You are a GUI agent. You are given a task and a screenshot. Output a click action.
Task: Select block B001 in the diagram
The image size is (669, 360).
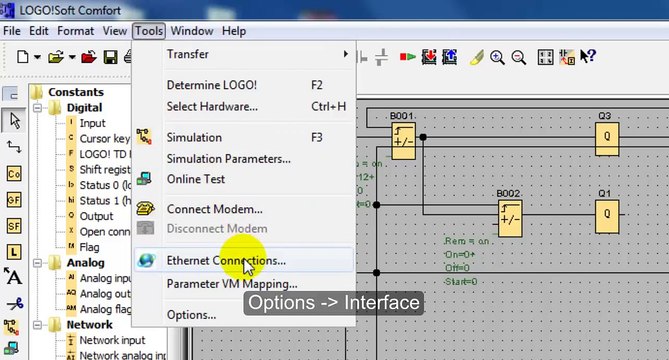pos(403,141)
